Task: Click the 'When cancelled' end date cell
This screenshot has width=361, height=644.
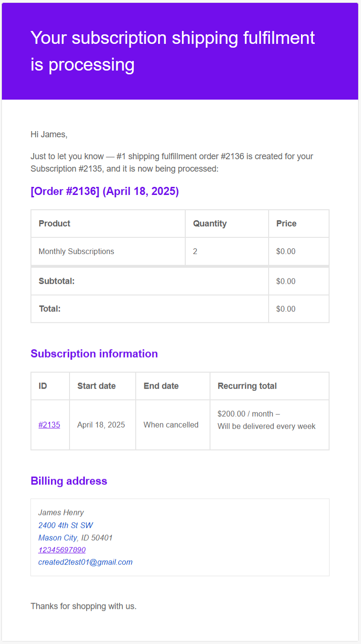Action: [x=171, y=425]
